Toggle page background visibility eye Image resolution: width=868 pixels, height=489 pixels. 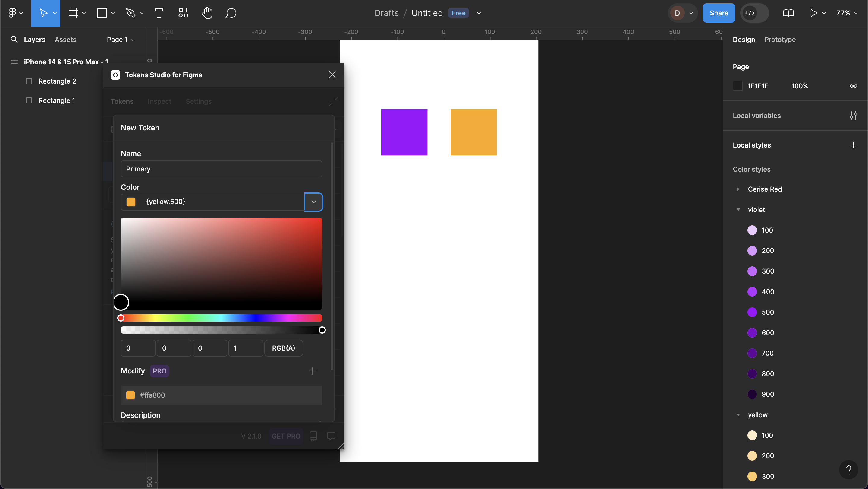pos(853,86)
